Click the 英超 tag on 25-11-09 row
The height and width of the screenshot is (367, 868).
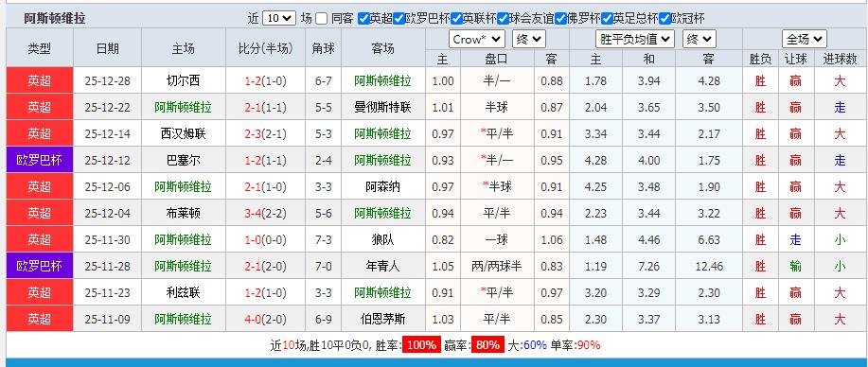point(40,319)
